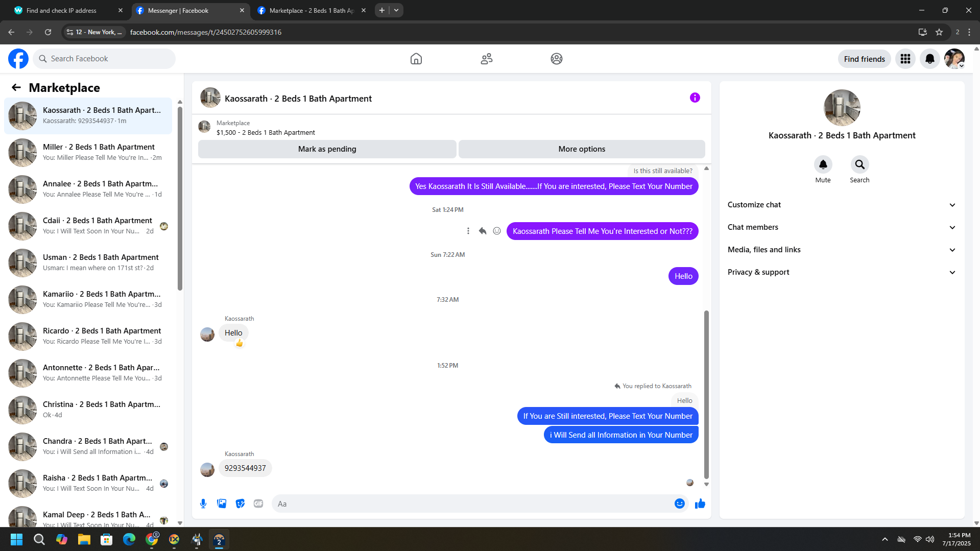Open Kamariio conversation

pos(88,299)
